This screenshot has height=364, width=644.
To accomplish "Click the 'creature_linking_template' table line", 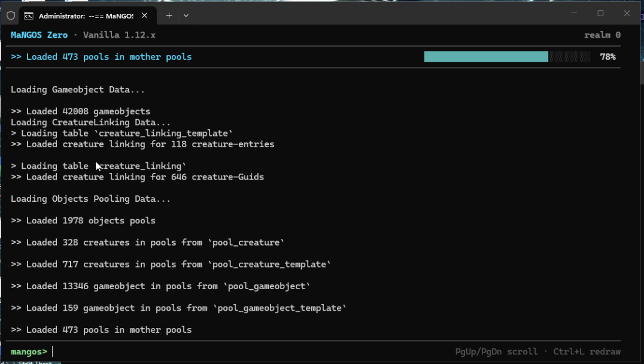I will click(121, 133).
